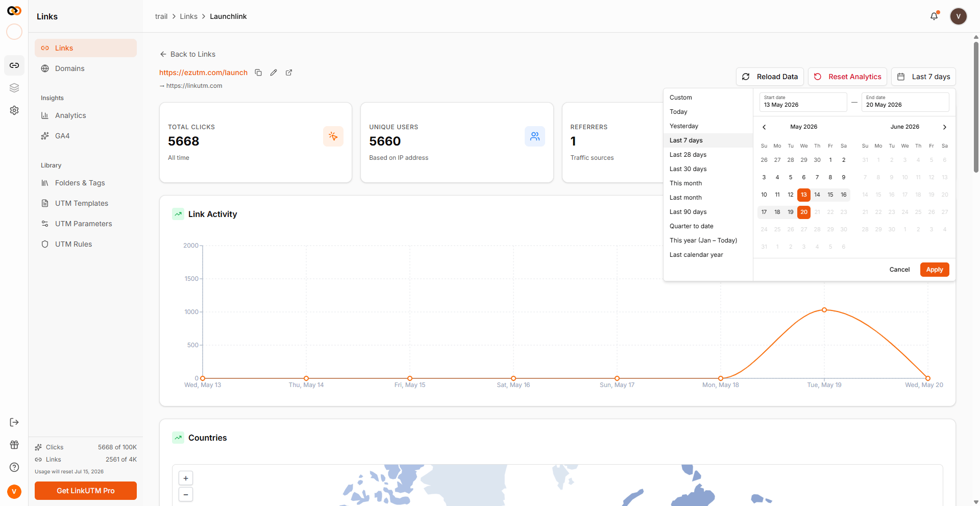The width and height of the screenshot is (980, 506).
Task: Click the Mon, May 18 chart data point
Action: [721, 378]
